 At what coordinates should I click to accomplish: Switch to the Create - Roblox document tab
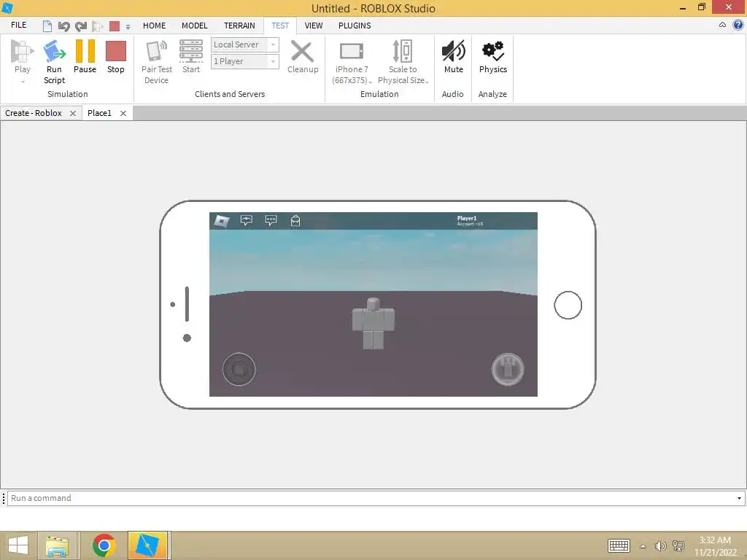34,113
